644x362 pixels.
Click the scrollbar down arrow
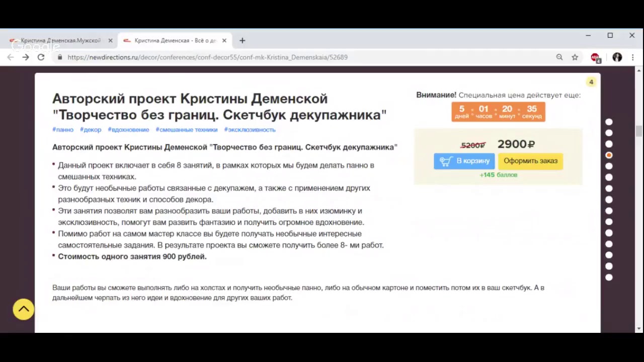[x=639, y=328]
